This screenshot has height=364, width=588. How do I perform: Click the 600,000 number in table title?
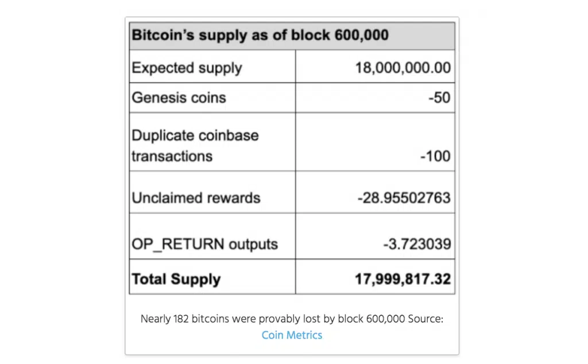(362, 35)
